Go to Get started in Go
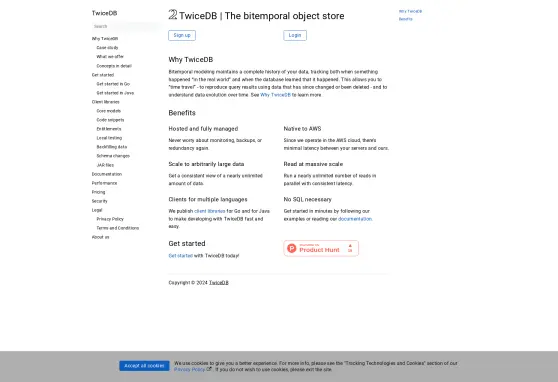 113,84
